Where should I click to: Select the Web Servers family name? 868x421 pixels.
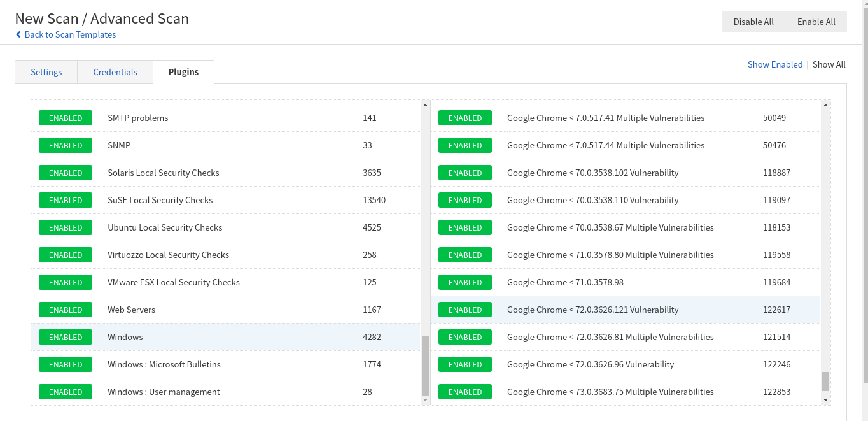(131, 310)
